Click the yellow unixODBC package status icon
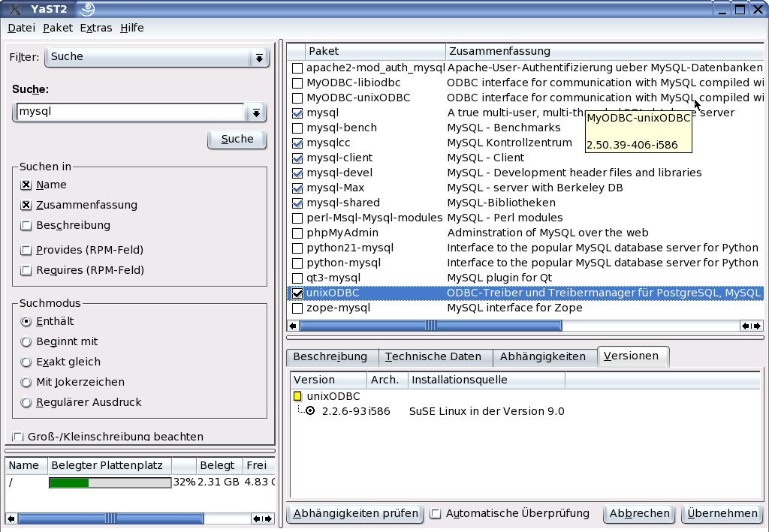This screenshot has width=769, height=532. point(297,396)
